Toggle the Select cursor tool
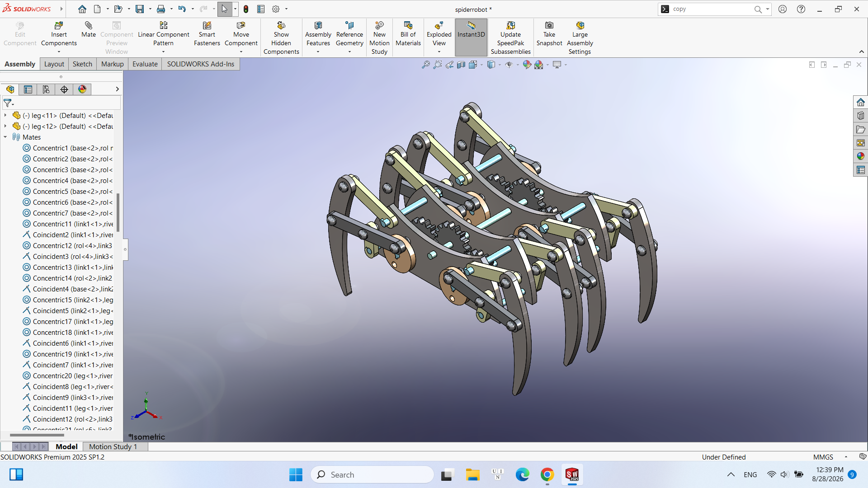Image resolution: width=868 pixels, height=488 pixels. point(225,9)
